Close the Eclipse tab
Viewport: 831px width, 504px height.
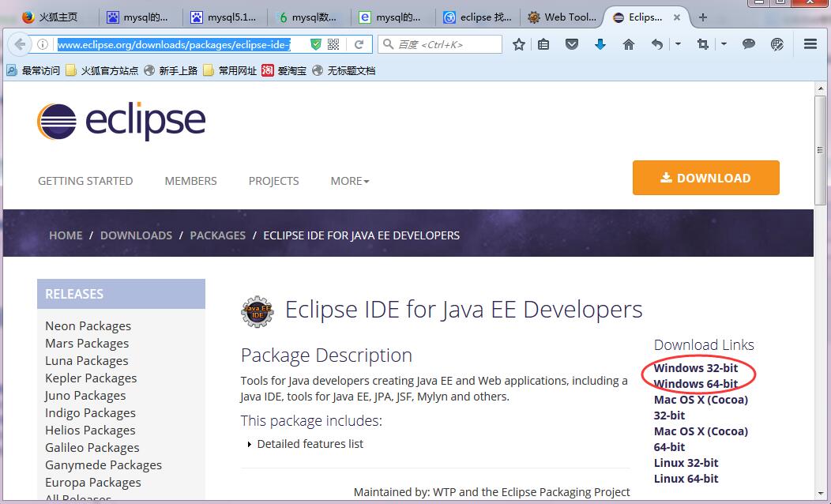(677, 17)
